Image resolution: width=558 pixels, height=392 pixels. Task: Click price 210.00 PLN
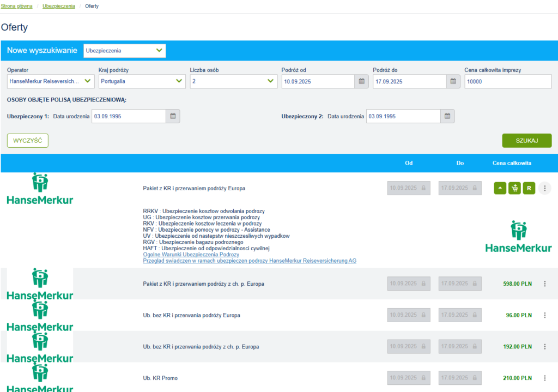[x=518, y=378]
